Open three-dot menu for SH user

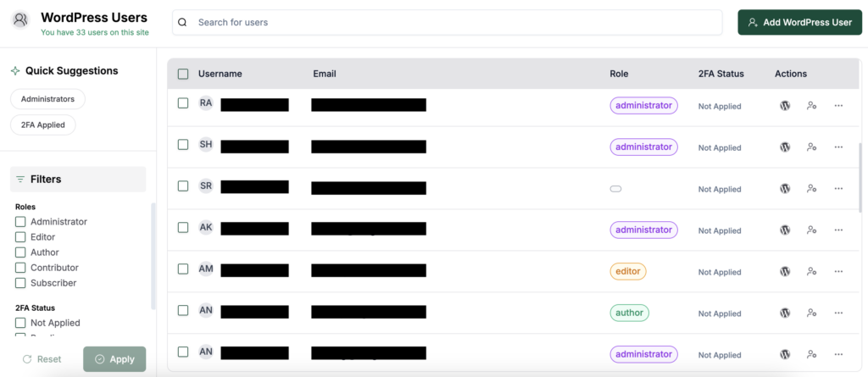click(838, 147)
